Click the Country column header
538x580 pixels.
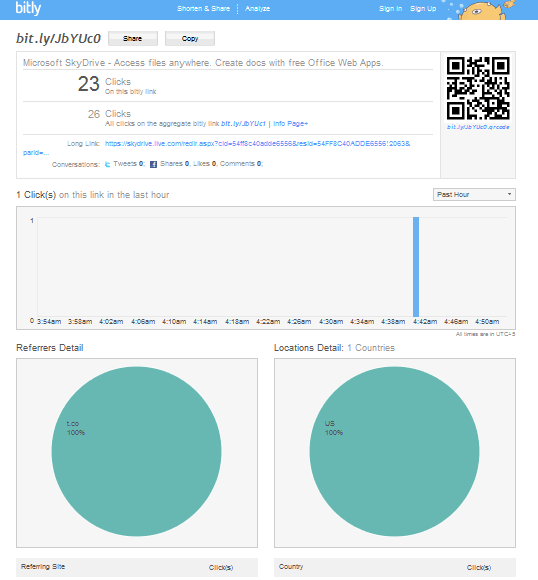[291, 567]
